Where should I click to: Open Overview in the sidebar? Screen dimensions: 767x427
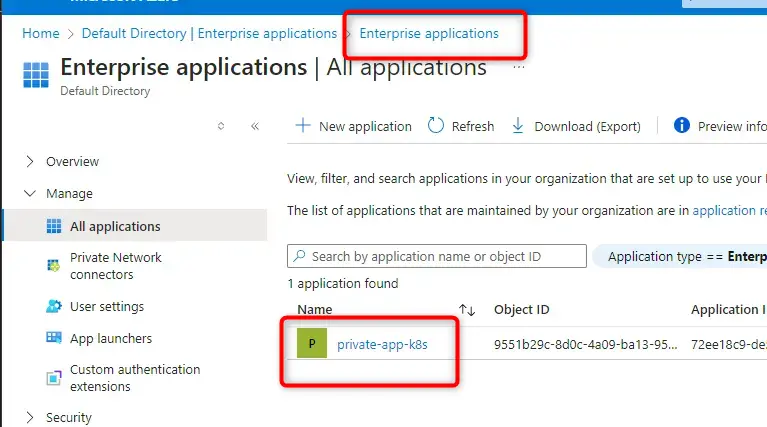(72, 161)
